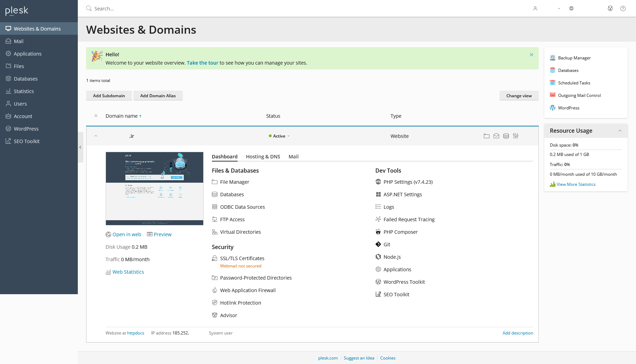
Task: Open Node.js settings
Action: coord(392,257)
